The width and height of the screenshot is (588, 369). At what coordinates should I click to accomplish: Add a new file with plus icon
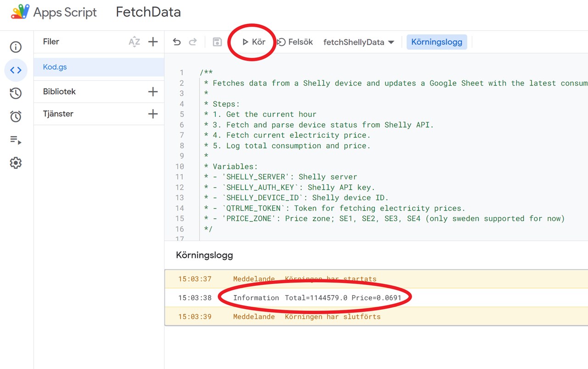point(153,42)
